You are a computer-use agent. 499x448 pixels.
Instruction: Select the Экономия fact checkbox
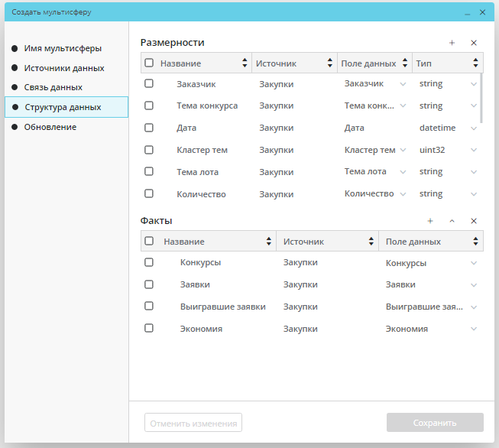(149, 329)
